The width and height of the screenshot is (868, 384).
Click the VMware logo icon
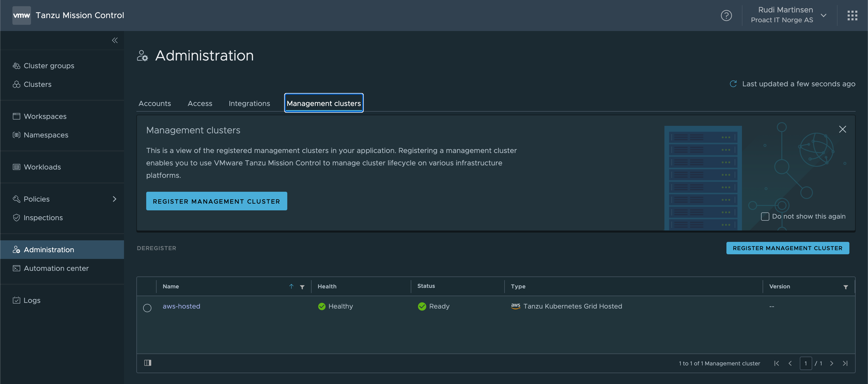21,15
